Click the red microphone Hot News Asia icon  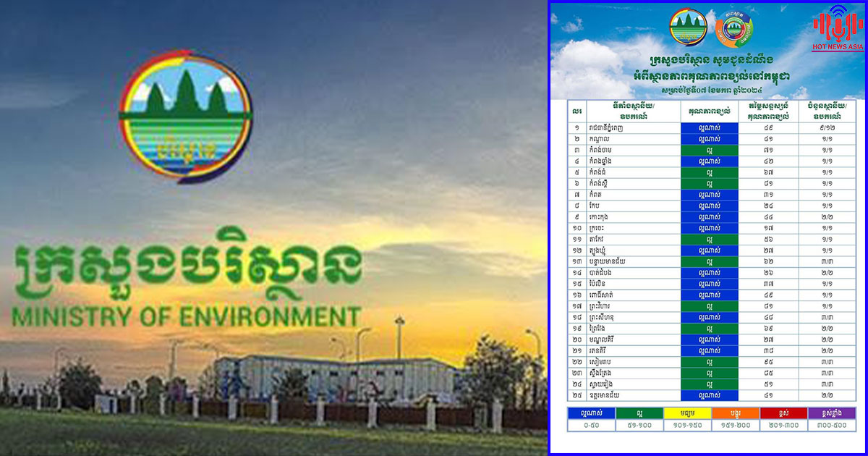[x=838, y=24]
